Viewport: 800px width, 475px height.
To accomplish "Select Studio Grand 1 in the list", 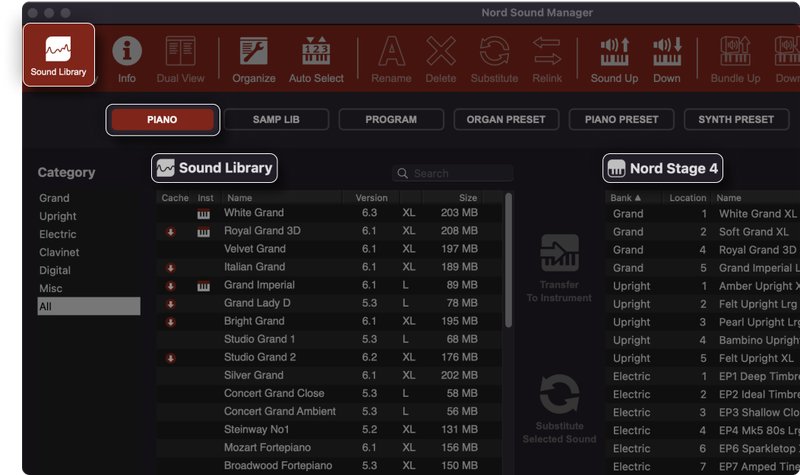I will pos(329,339).
